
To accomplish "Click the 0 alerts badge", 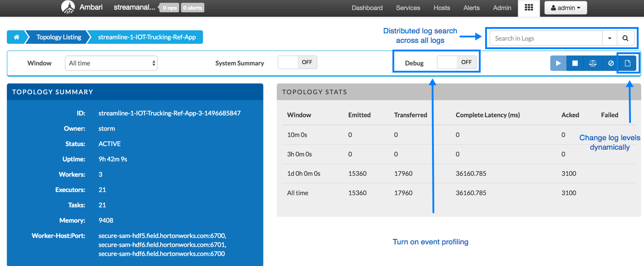I will [x=192, y=8].
